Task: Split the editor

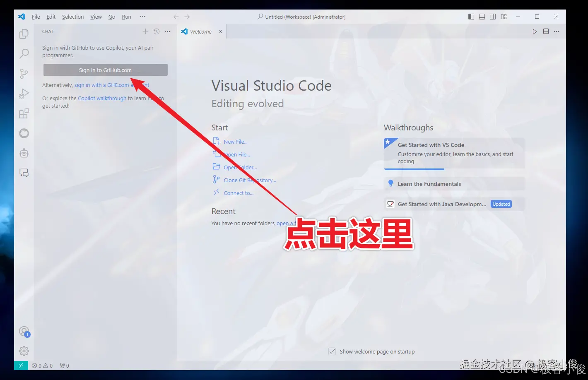Action: 546,31
